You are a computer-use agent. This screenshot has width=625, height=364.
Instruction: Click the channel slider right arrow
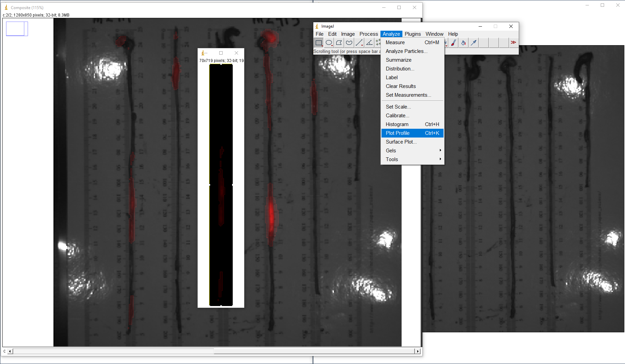click(418, 351)
